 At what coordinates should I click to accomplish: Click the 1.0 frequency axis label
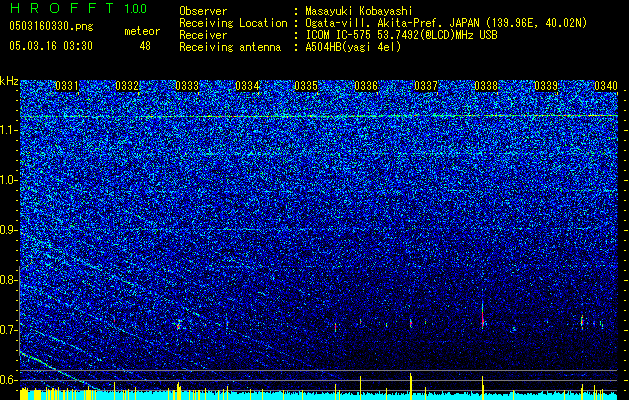click(8, 180)
